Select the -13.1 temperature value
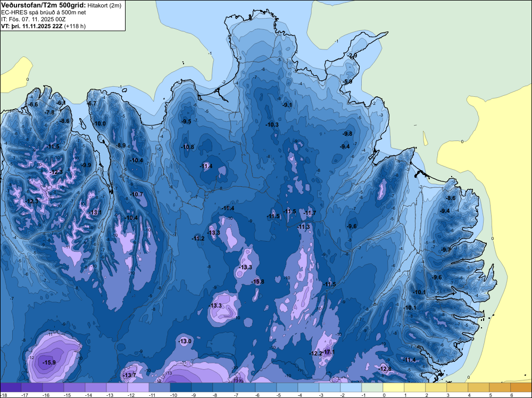 (95, 212)
